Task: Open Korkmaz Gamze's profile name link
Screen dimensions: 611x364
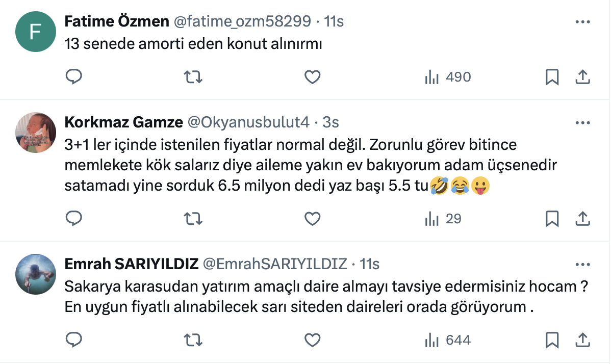Action: tap(123, 122)
